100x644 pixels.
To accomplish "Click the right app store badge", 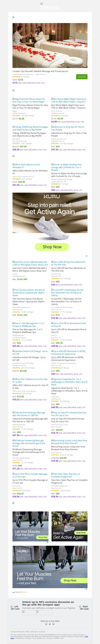I will tap(44, 612).
